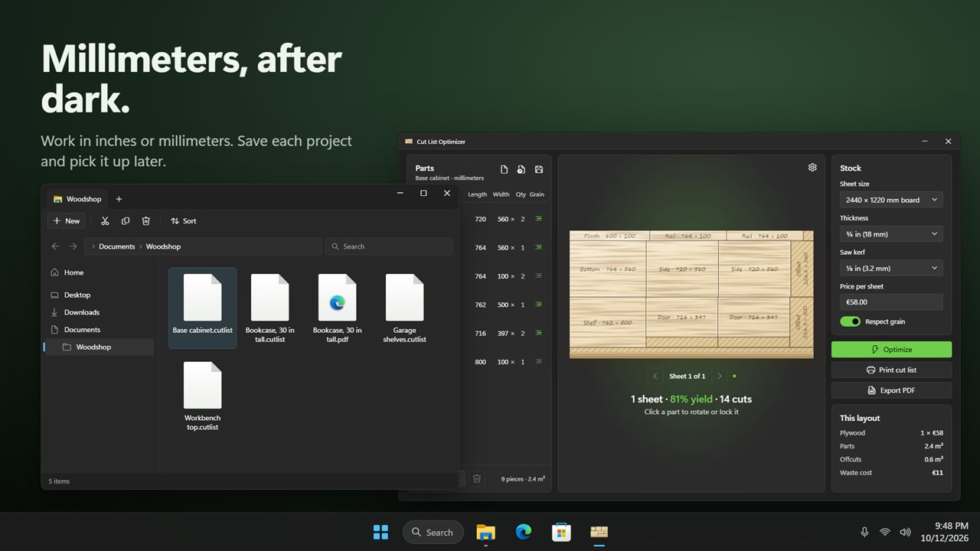Open Microsoft Store from the taskbar
This screenshot has height=551, width=980.
click(x=561, y=532)
